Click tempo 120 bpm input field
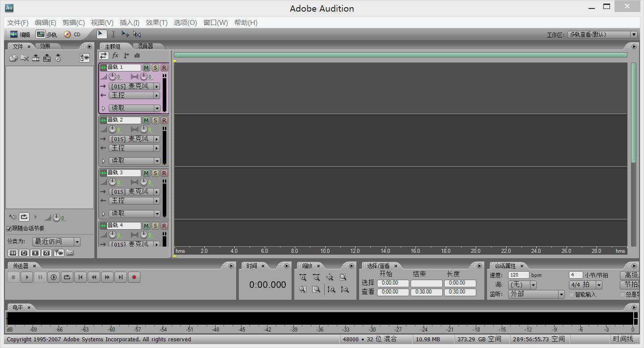Image resolution: width=644 pixels, height=348 pixels. click(518, 275)
